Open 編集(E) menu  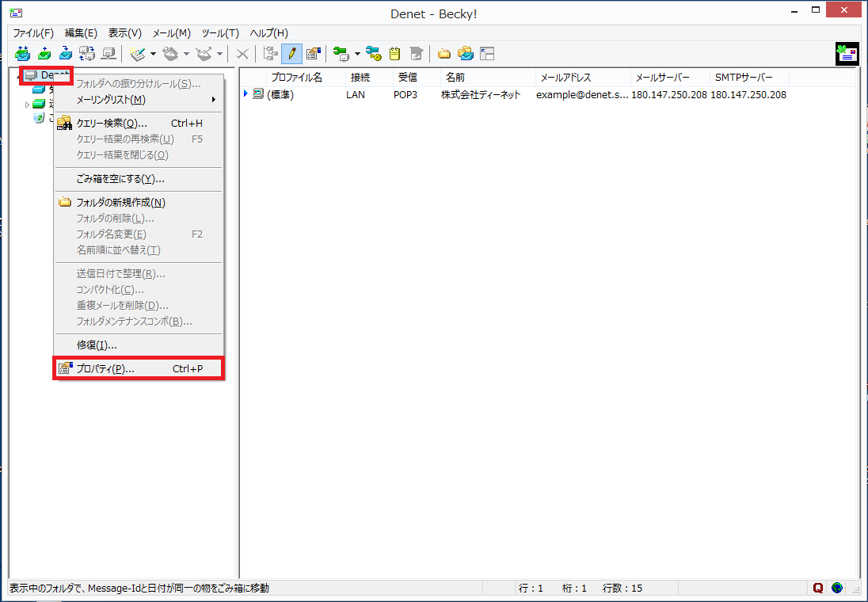81,33
